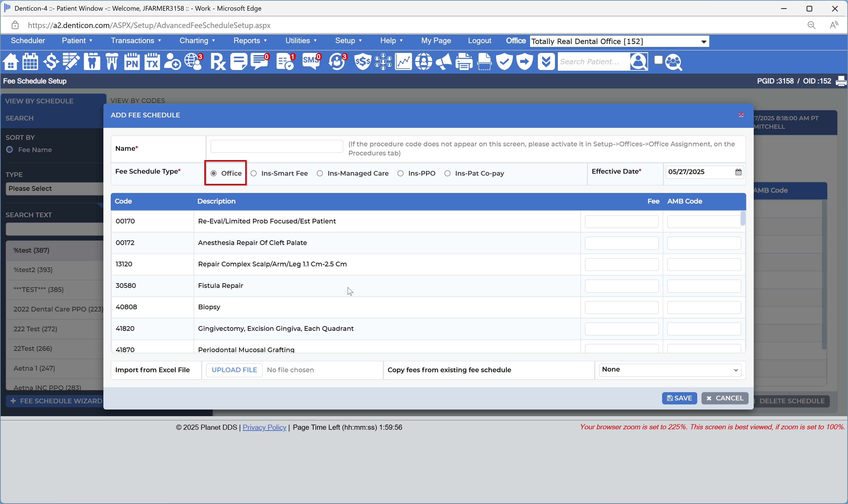Select the Office fee schedule type
The height and width of the screenshot is (504, 848).
[214, 174]
